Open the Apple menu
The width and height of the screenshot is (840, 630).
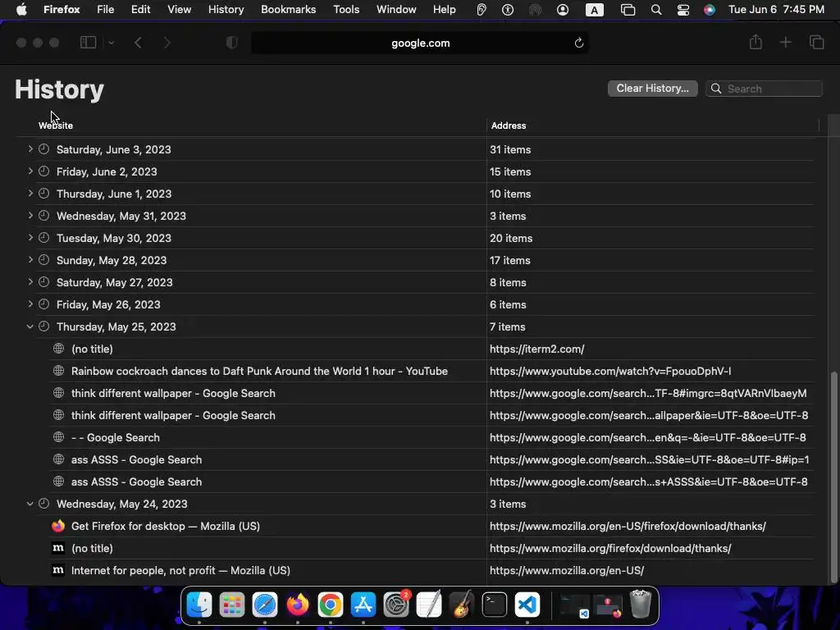pos(21,10)
